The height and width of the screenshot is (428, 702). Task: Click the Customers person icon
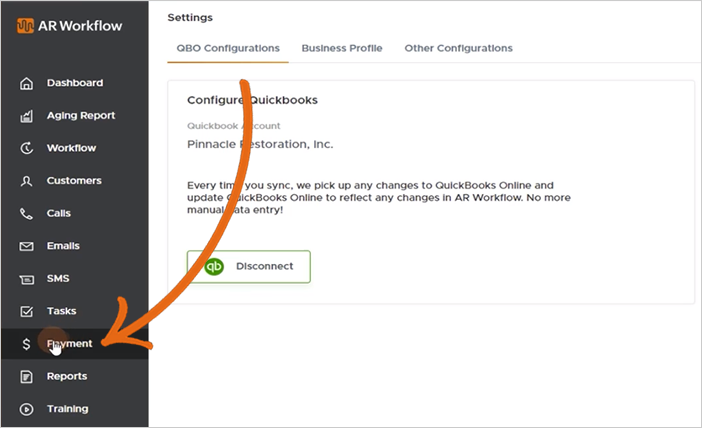tap(27, 181)
